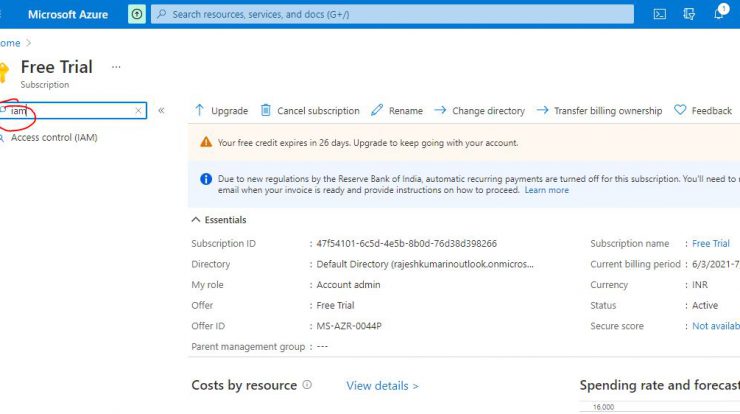Click Transfer billing ownership in the toolbar

pos(599,110)
